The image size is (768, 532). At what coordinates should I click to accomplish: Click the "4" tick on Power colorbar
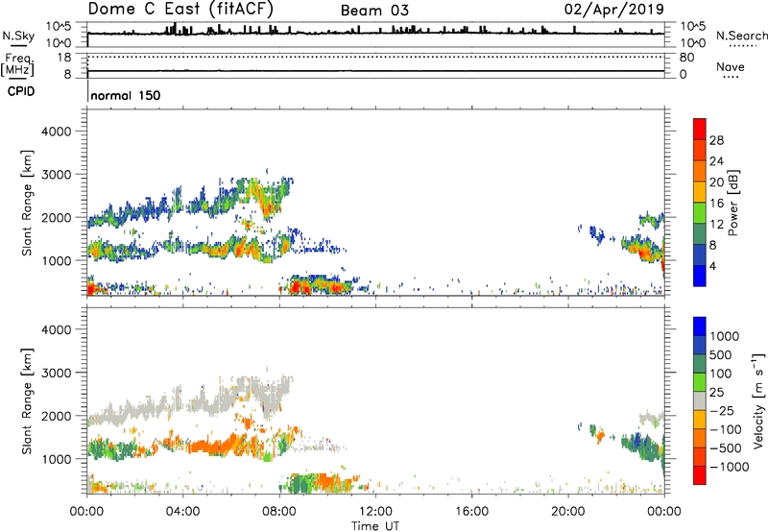[712, 266]
